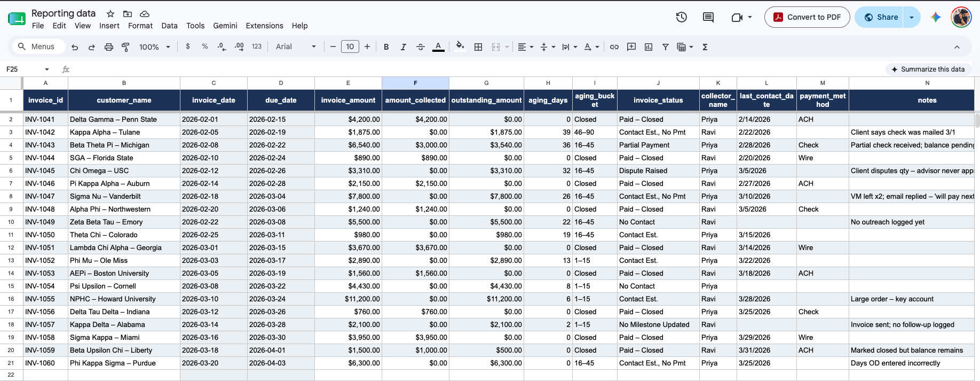
Task: Click the meeting camera icon
Action: 737,17
